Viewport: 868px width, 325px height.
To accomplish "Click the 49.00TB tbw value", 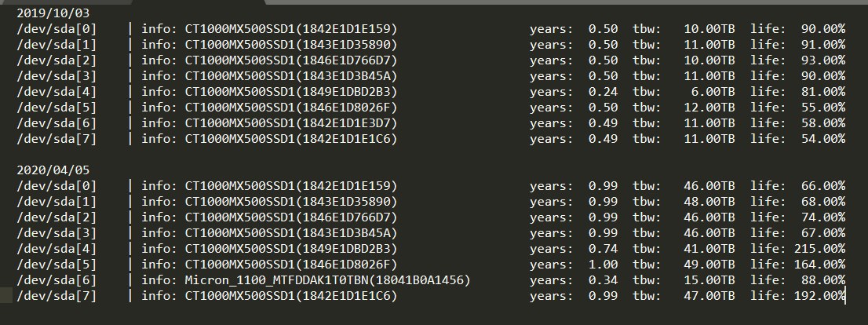I will click(x=707, y=264).
